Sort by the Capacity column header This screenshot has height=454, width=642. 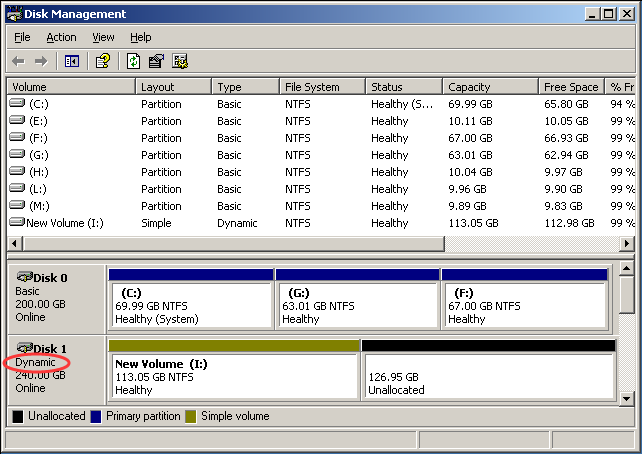click(x=491, y=87)
